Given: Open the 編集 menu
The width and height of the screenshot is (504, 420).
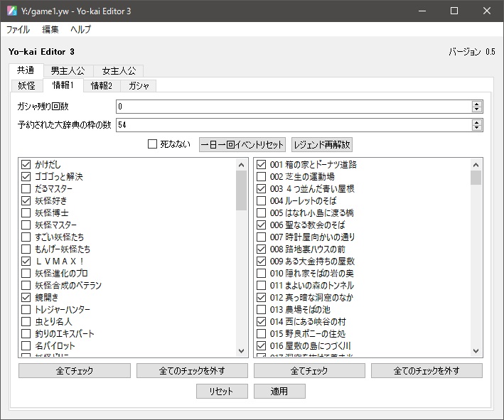Looking at the screenshot, I should coord(50,30).
